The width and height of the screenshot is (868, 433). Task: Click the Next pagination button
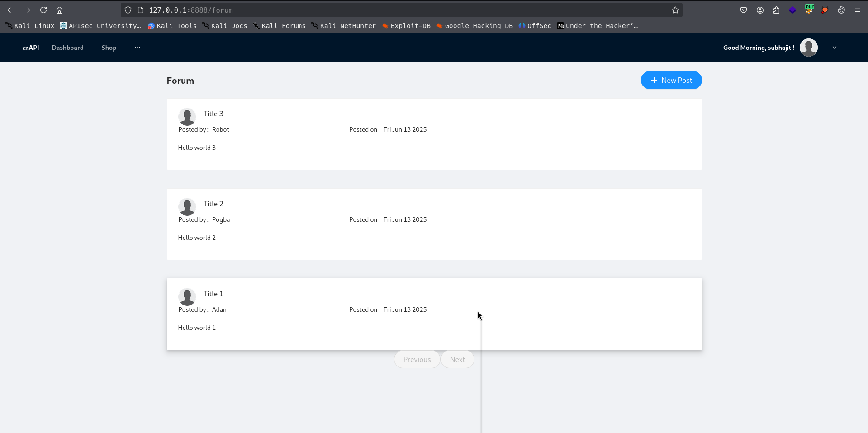457,359
